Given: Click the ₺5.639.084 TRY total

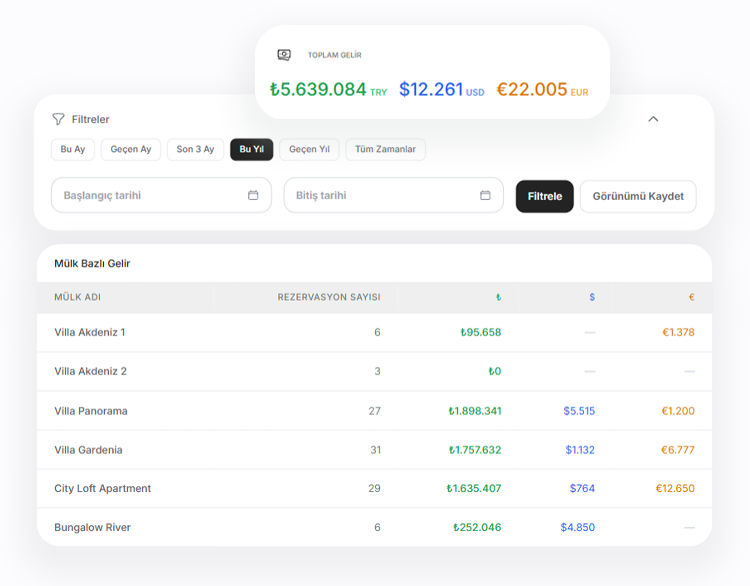Looking at the screenshot, I should click(x=328, y=89).
